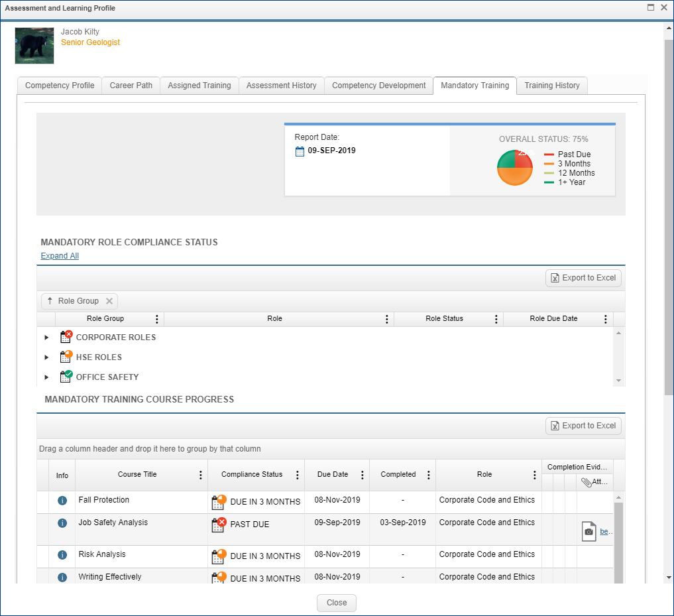Open info for Fall Protection course
674x616 pixels.
[62, 500]
